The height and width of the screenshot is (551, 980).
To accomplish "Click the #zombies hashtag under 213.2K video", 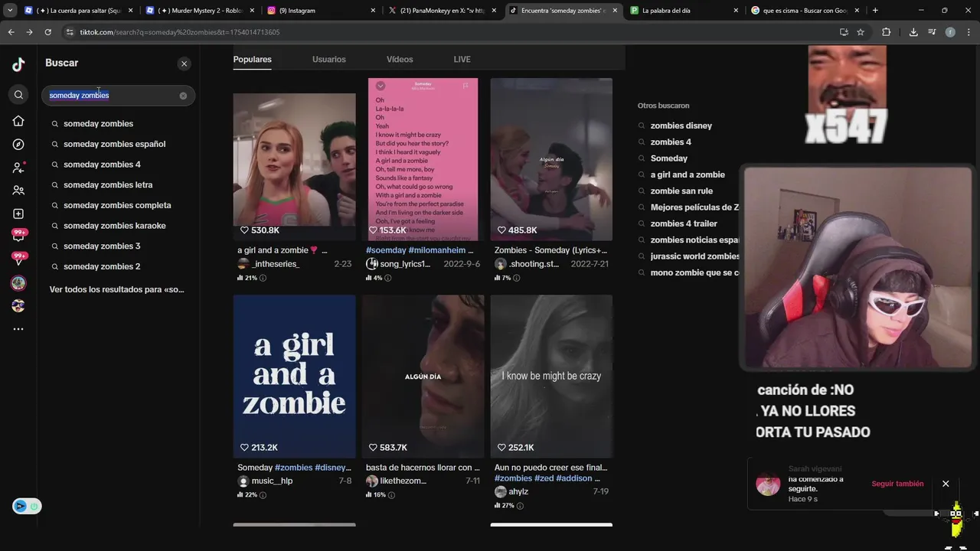I will click(294, 468).
